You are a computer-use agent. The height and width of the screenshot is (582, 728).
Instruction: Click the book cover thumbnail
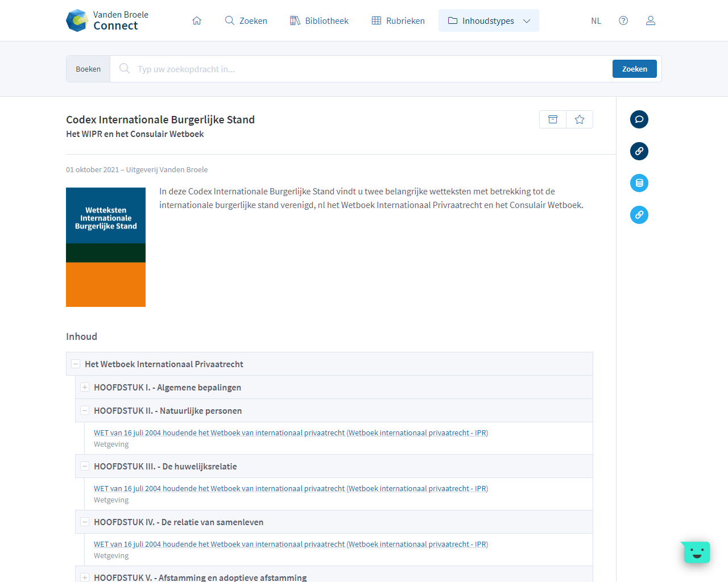click(106, 247)
